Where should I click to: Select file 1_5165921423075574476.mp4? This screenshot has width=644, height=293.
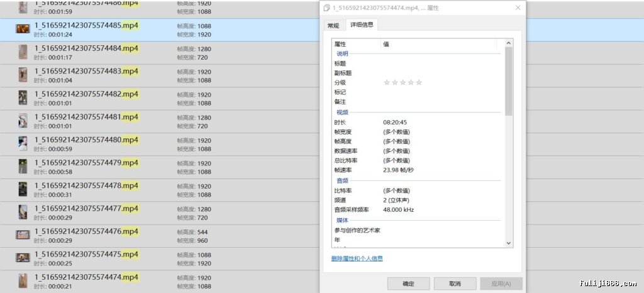[x=160, y=236]
